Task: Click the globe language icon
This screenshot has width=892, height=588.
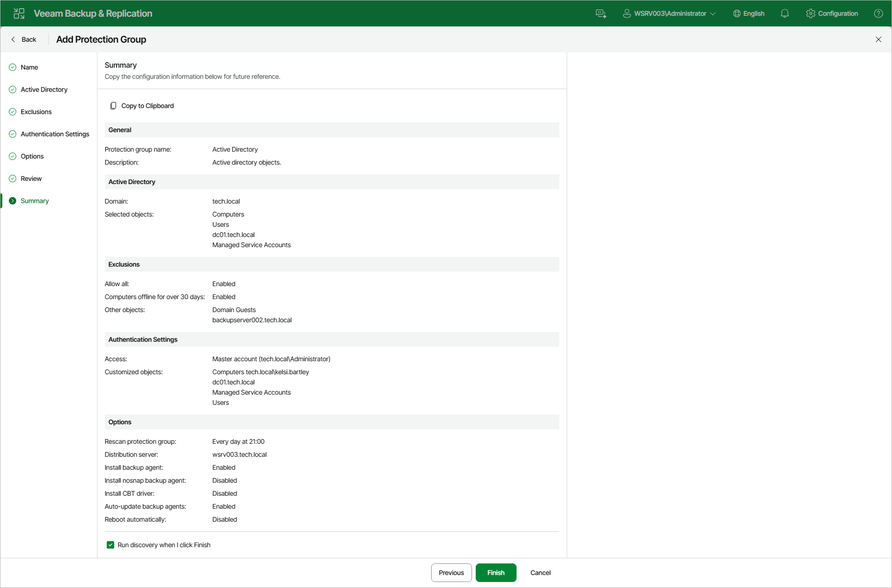Action: [x=737, y=13]
